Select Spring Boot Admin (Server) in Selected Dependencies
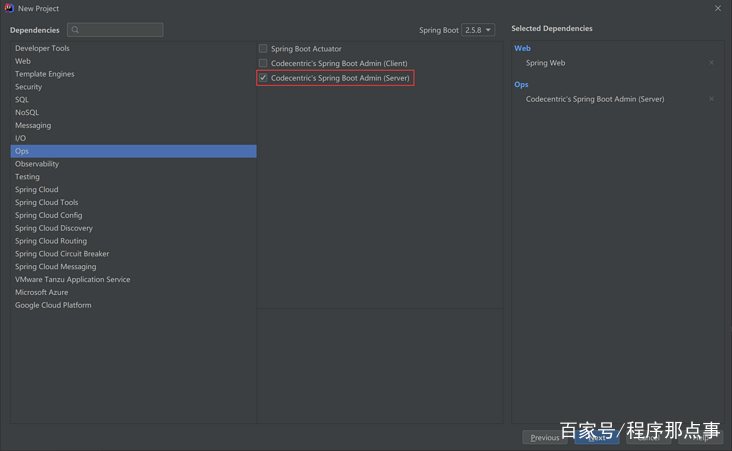Screen dimensions: 732x451 tap(595, 99)
